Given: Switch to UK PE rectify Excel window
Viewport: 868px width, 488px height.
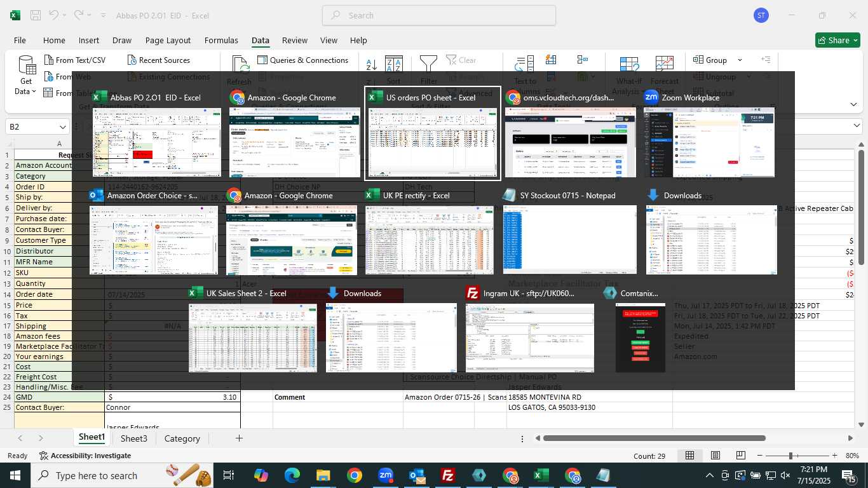Looking at the screenshot, I should (430, 232).
